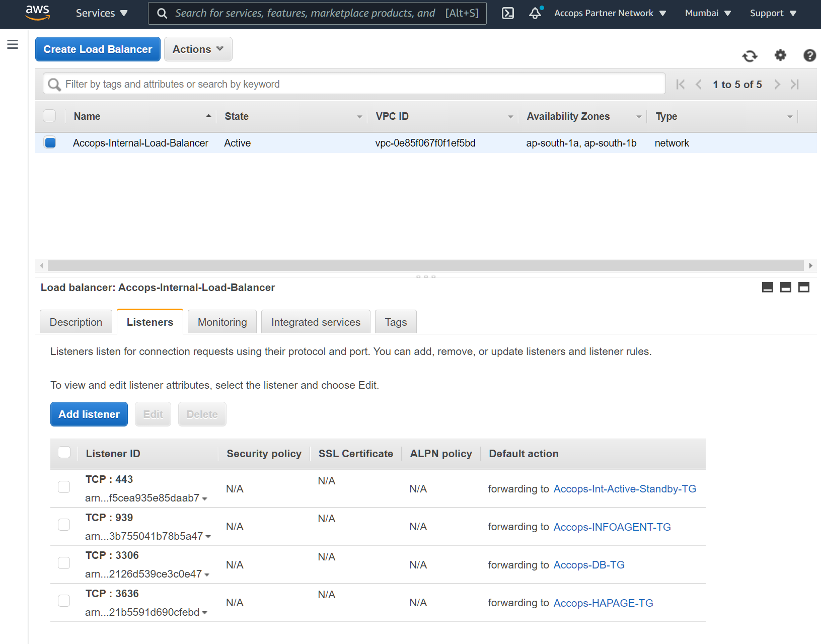Screen dimensions: 821x644
Task: Go to next page of results
Action: tap(777, 85)
